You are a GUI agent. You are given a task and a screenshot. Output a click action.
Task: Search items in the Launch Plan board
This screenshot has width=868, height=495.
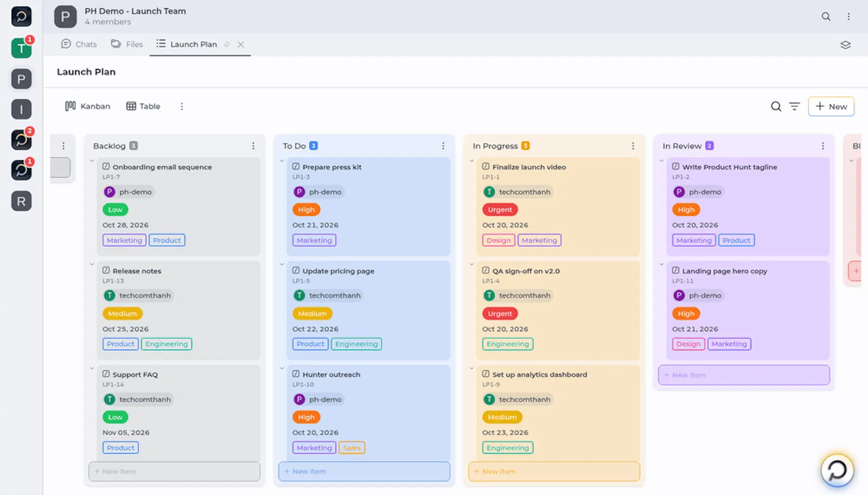[776, 106]
